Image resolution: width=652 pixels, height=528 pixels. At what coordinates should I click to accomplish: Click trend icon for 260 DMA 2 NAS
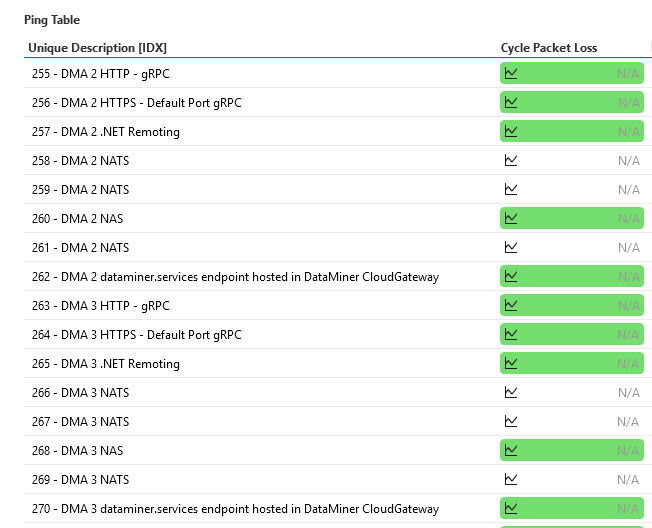click(511, 218)
